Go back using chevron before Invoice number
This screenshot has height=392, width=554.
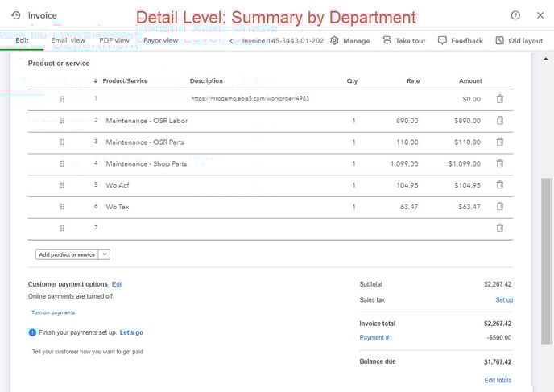pyautogui.click(x=231, y=41)
